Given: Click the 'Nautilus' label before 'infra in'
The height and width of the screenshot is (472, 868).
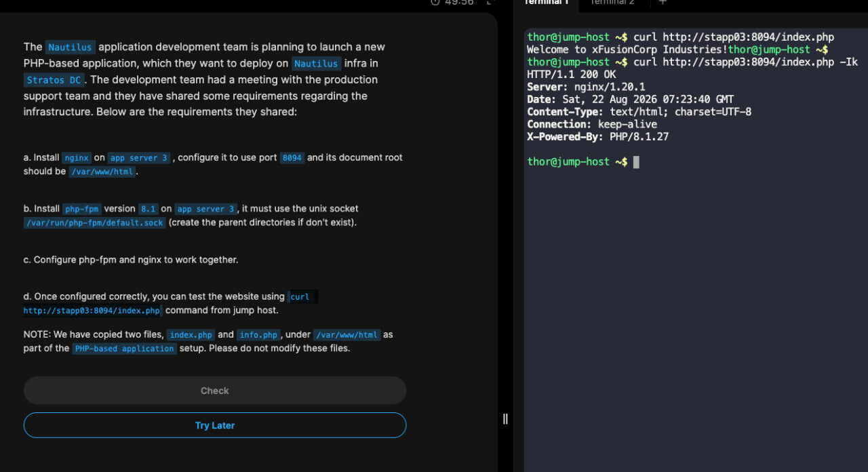Looking at the screenshot, I should 317,64.
